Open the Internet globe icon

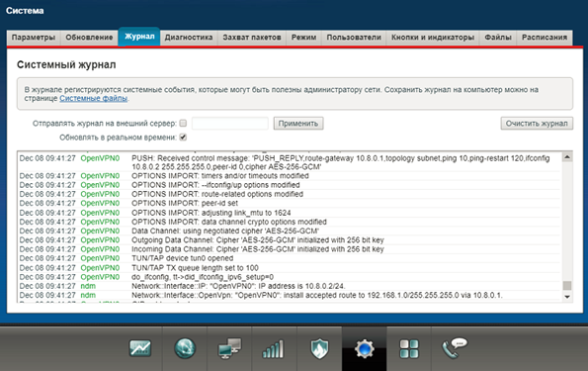[x=185, y=348]
